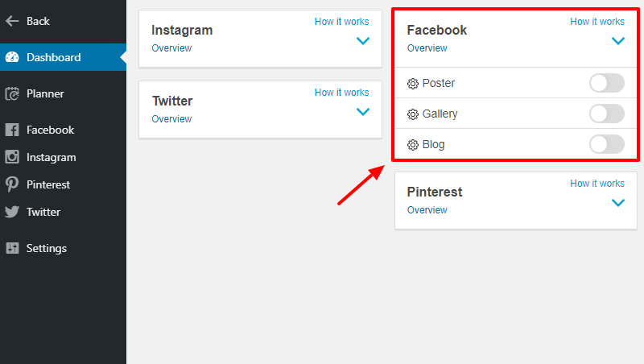Click the Twitter bird icon in sidebar
Image resolution: width=644 pixels, height=364 pixels.
point(12,212)
